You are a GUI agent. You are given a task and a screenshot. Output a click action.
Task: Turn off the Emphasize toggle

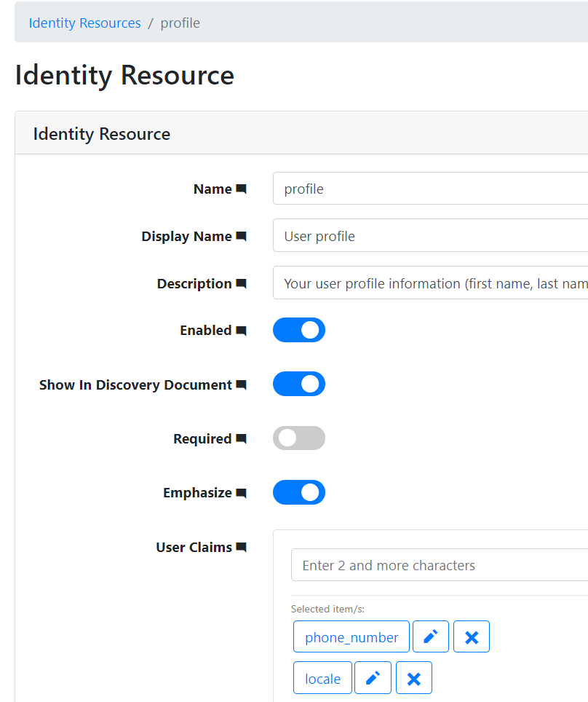coord(298,492)
